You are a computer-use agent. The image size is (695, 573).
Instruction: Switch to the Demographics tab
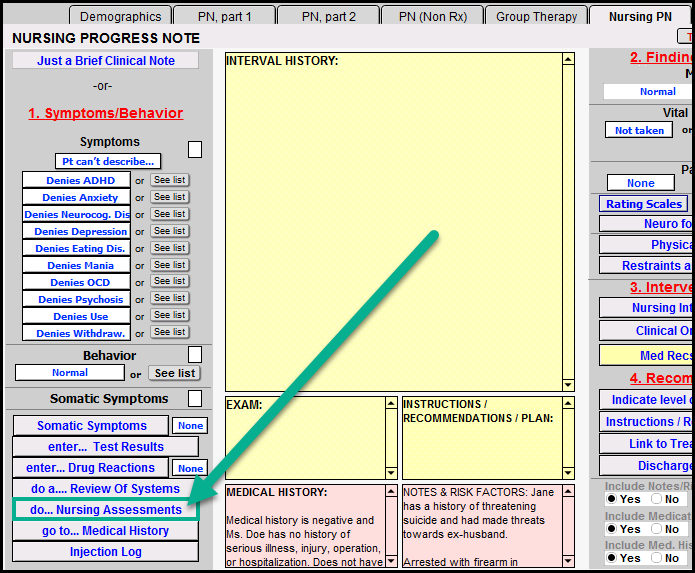tap(120, 16)
